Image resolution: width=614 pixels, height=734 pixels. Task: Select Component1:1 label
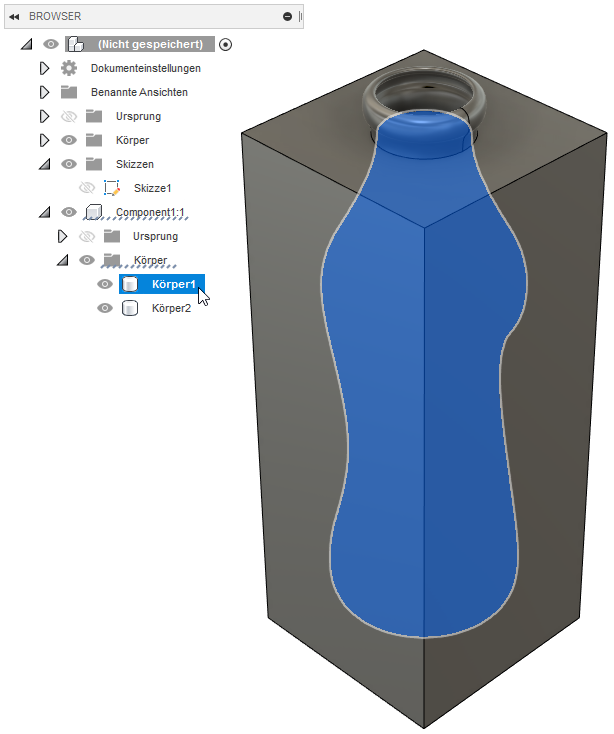click(x=150, y=212)
